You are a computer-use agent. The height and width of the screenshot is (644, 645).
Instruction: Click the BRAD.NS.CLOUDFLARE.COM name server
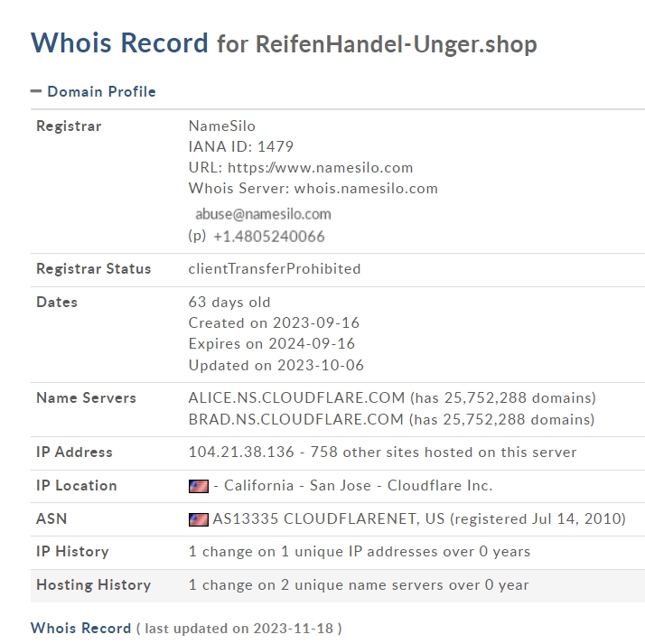(295, 419)
